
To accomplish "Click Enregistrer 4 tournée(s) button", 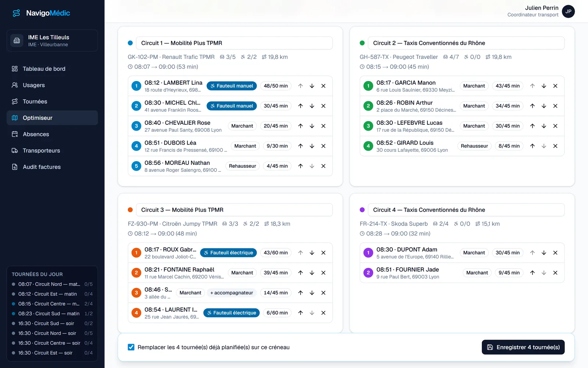I will [x=523, y=347].
